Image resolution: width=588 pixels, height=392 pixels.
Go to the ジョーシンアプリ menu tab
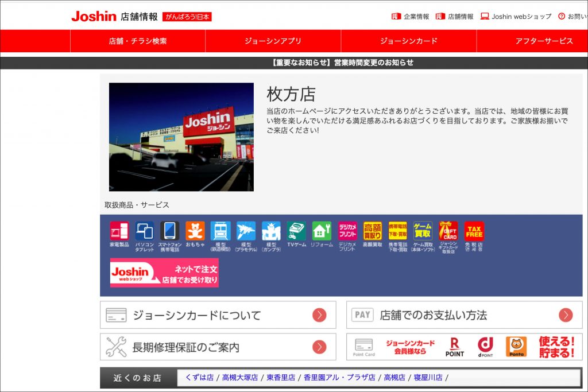click(273, 41)
